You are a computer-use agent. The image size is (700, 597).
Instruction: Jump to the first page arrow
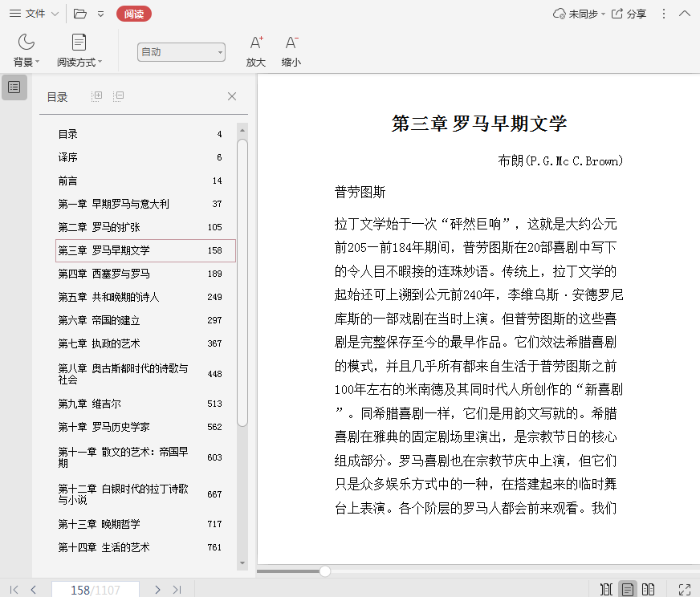14,590
